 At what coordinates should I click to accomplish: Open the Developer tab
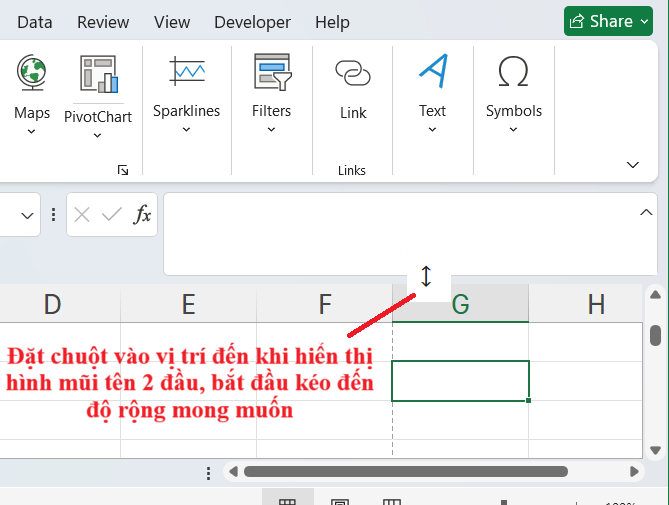[x=252, y=22]
